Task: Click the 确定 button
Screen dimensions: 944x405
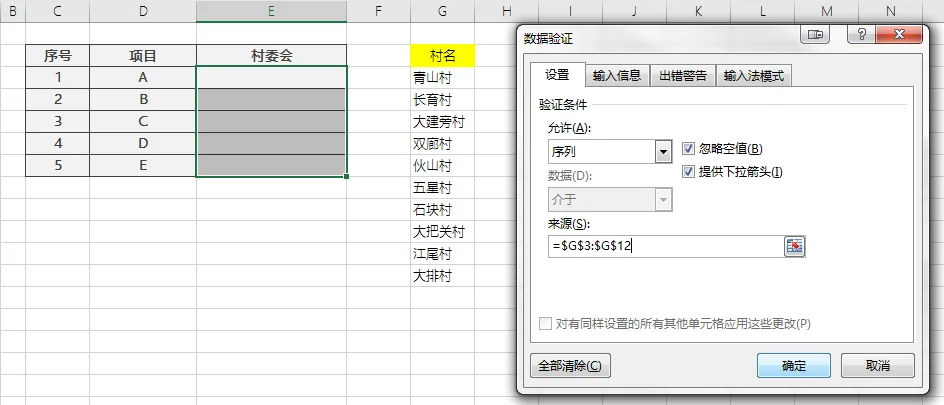Action: coord(793,365)
